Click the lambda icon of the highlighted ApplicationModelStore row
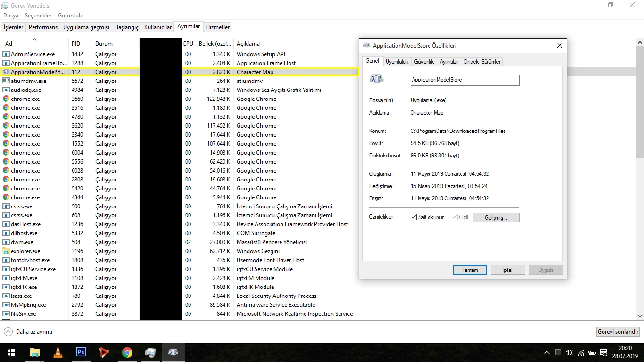 tap(6, 72)
